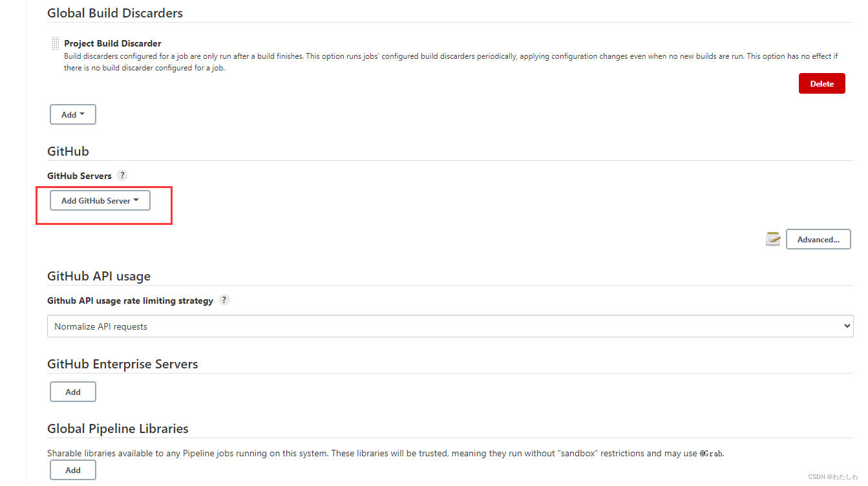The width and height of the screenshot is (868, 486).
Task: Open help for API rate limiting strategy
Action: tap(224, 300)
